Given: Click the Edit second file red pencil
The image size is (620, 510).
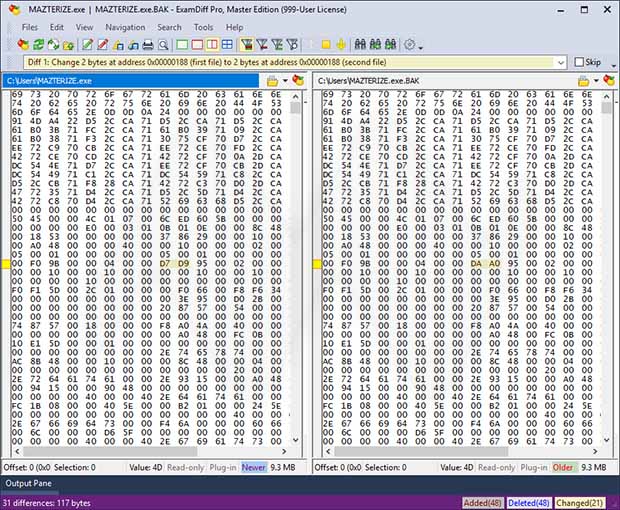Looking at the screenshot, I should tap(102, 45).
